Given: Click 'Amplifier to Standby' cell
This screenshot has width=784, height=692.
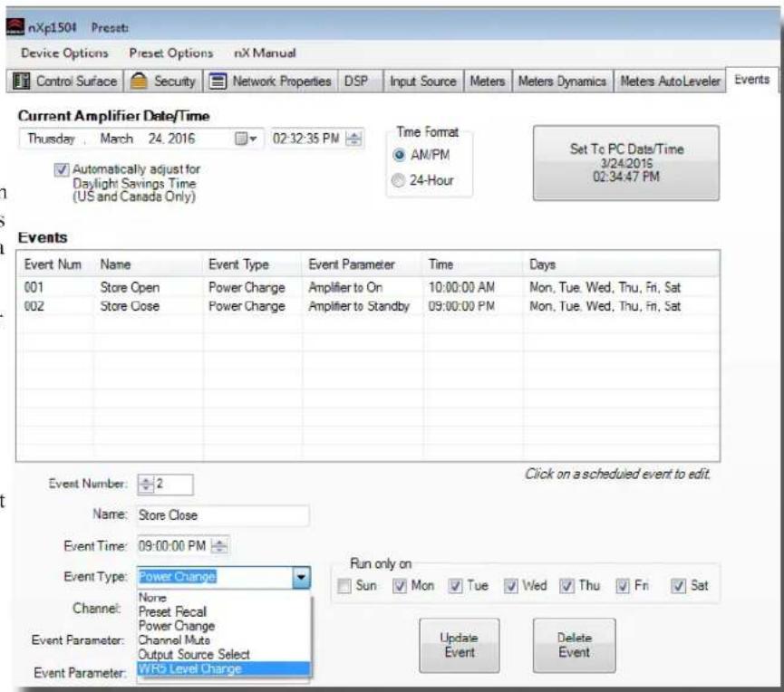Looking at the screenshot, I should (x=359, y=306).
